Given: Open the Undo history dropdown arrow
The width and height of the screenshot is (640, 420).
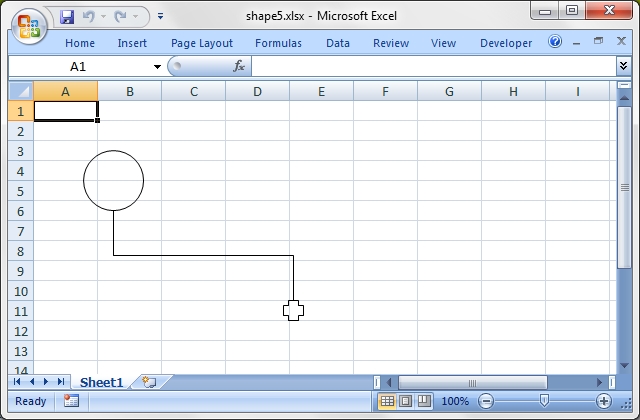Looking at the screenshot, I should pyautogui.click(x=103, y=16).
